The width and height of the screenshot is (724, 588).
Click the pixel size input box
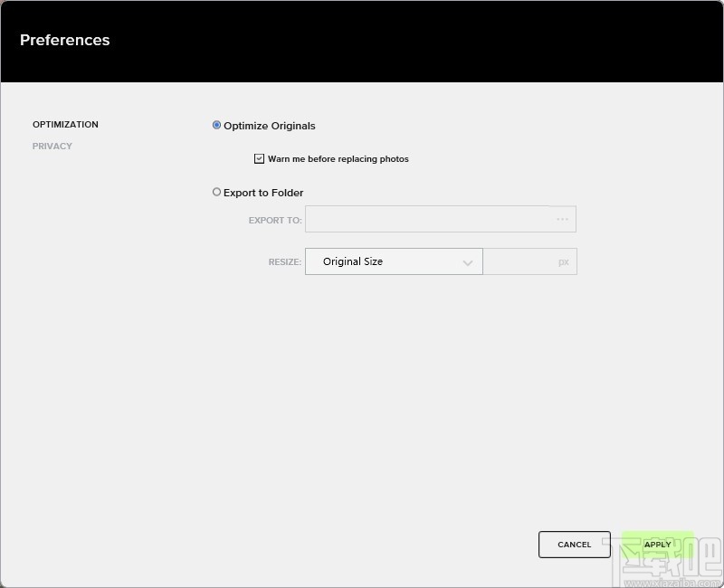pos(519,261)
